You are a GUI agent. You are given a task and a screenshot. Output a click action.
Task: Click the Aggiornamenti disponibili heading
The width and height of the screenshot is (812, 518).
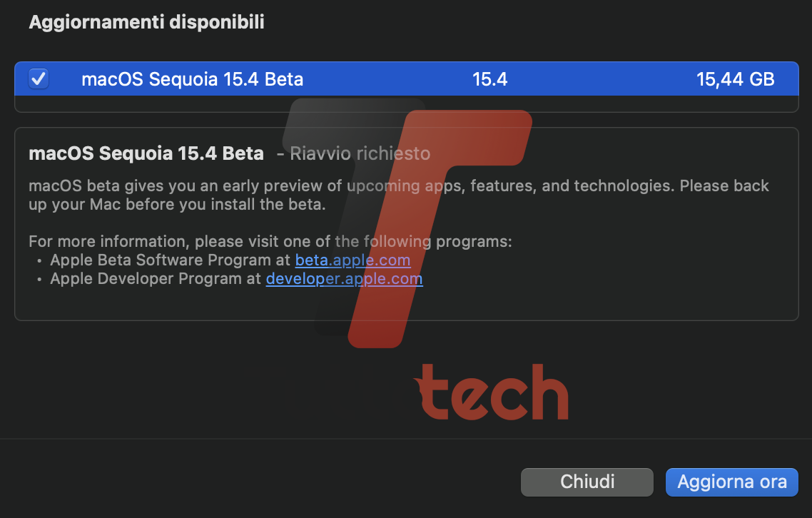coord(146,22)
